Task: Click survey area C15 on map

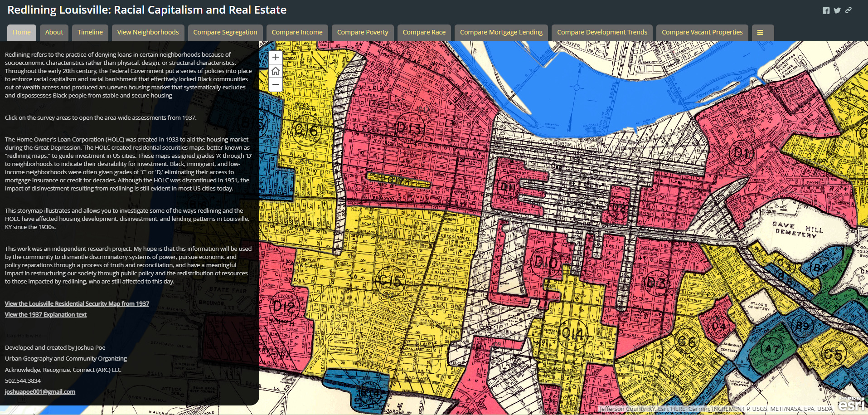Action: click(x=390, y=281)
